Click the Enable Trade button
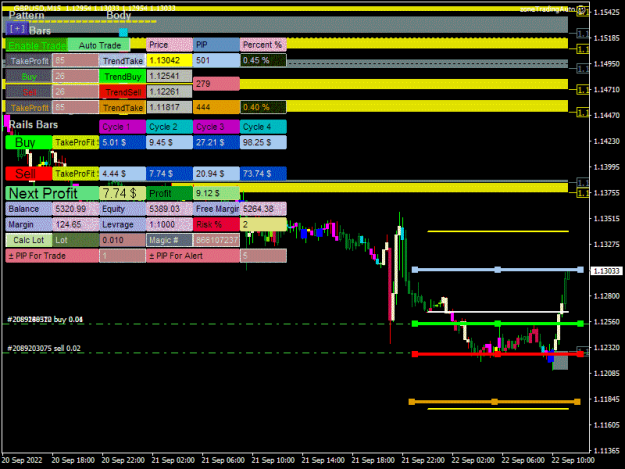This screenshot has width=625, height=469. coord(36,45)
